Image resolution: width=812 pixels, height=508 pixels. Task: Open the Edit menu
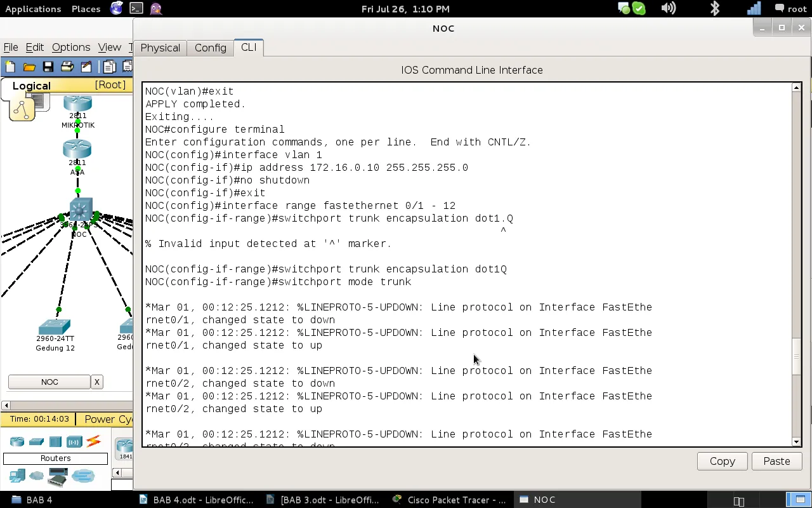(x=34, y=47)
